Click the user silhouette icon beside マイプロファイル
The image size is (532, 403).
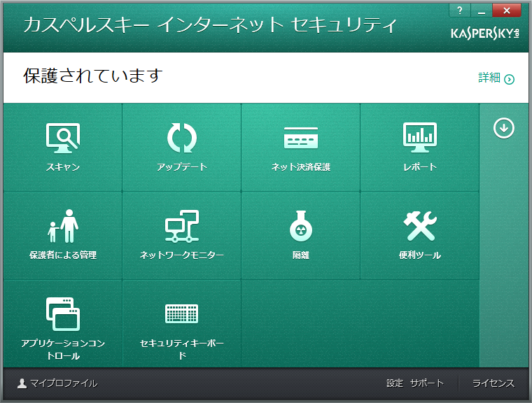click(22, 383)
